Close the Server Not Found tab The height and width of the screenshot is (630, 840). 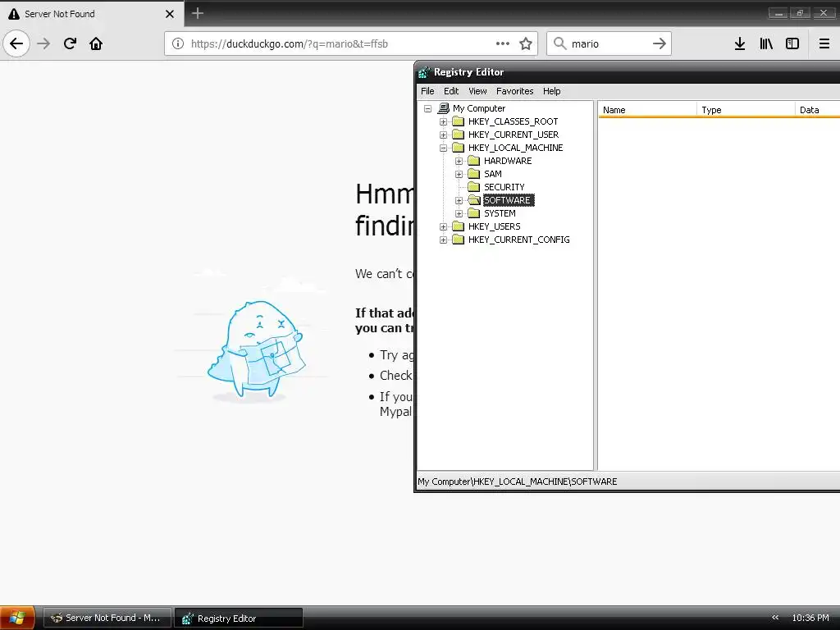170,14
